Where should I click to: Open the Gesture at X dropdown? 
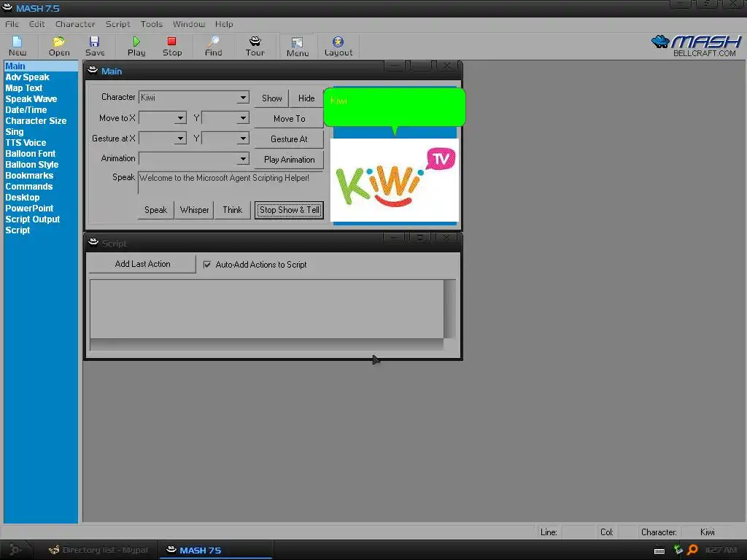tap(180, 138)
